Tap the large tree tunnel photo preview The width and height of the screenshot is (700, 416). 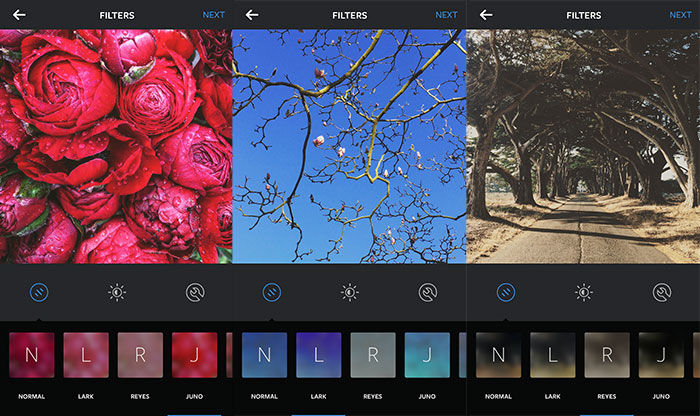tap(583, 146)
